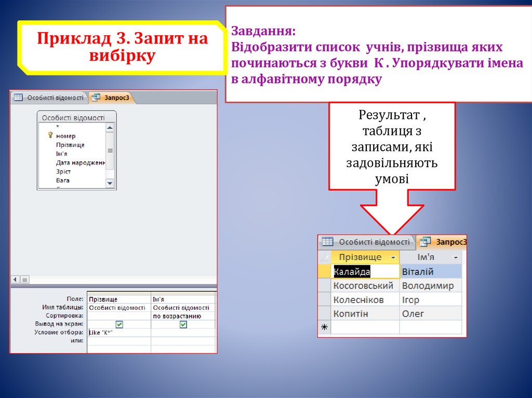Click table name cell under Ім'я column
Screen dimensions: 532x398
(x=183, y=308)
